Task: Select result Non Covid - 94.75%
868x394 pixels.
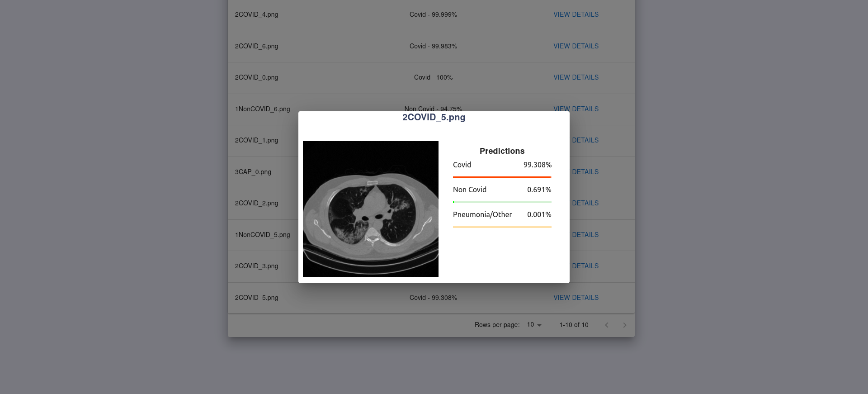Action: 433,108
